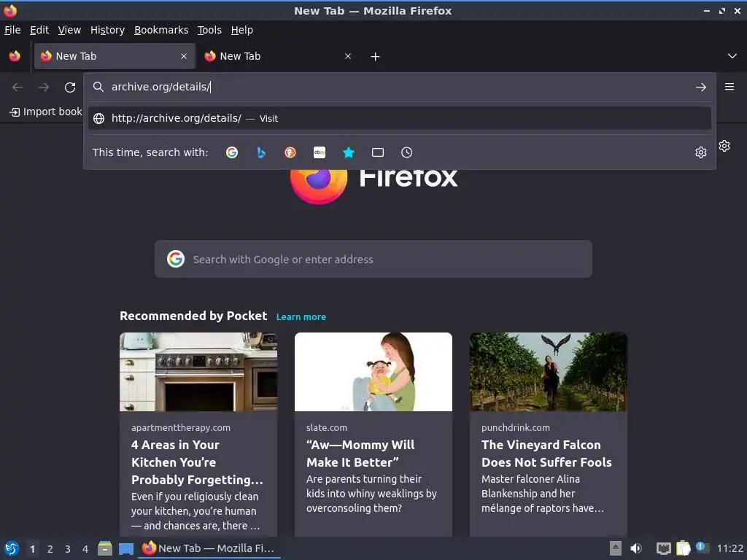The image size is (747, 560).
Task: Open 'The Vineyard Falcon Does Not Suffer Fools'
Action: [x=546, y=454]
